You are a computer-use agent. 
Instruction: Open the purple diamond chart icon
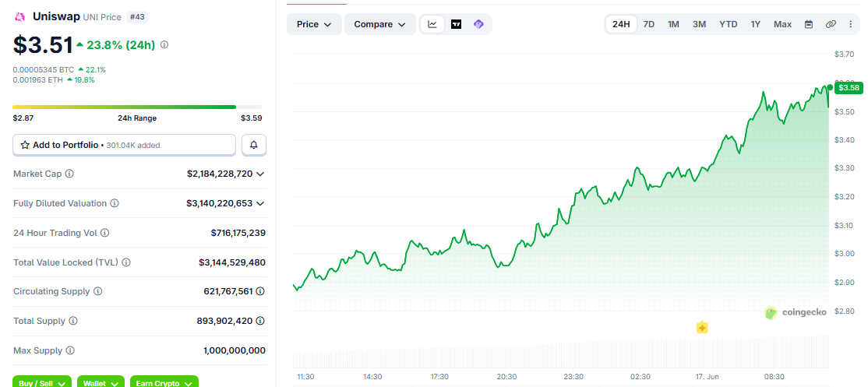point(479,24)
